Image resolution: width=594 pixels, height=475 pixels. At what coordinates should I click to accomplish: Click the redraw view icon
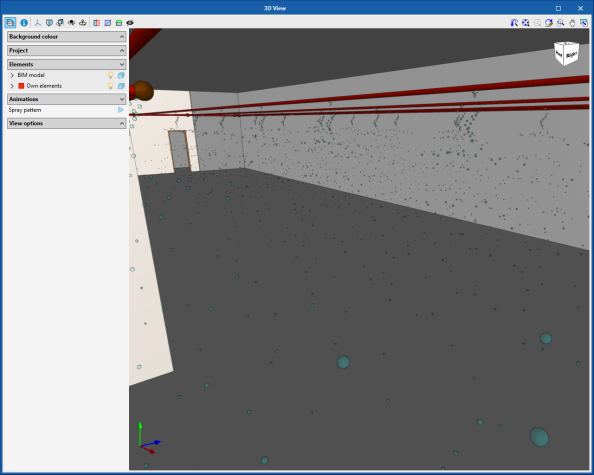tap(514, 23)
